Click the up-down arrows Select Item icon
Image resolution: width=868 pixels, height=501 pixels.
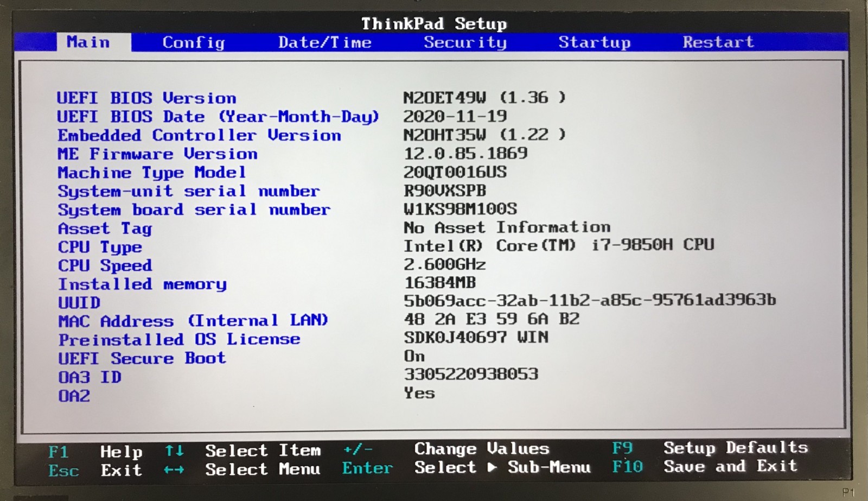[174, 451]
